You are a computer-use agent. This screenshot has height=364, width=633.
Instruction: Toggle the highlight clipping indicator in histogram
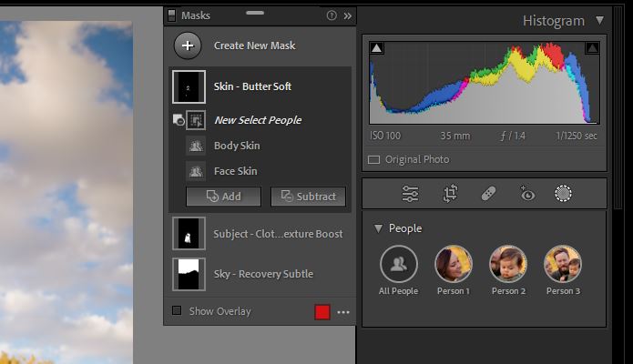point(592,48)
